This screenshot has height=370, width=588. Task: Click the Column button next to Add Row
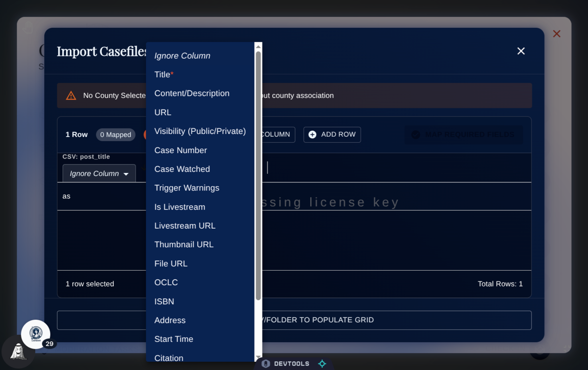(x=276, y=135)
